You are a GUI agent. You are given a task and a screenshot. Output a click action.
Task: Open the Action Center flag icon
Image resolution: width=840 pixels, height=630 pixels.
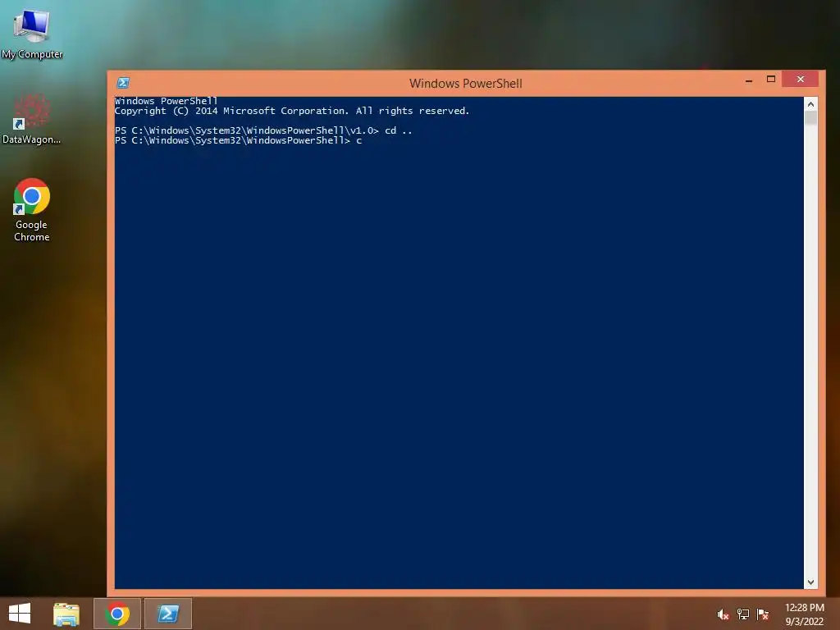(763, 614)
